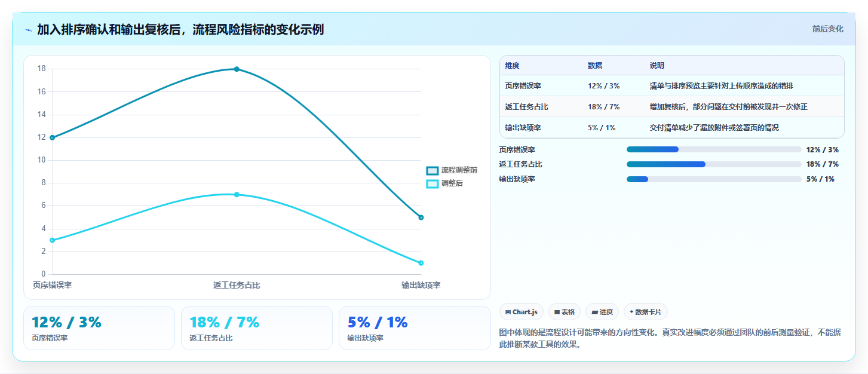Click the 输出缺项率 x-axis label

[x=421, y=286]
